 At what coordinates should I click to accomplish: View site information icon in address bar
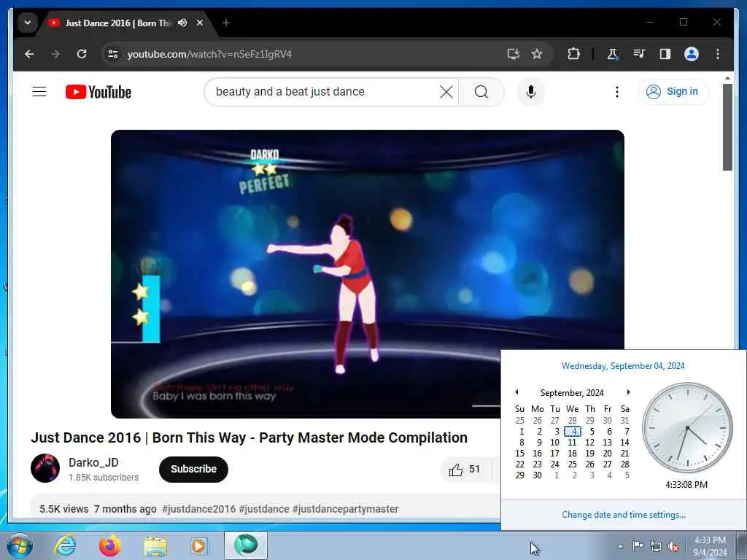pos(113,54)
